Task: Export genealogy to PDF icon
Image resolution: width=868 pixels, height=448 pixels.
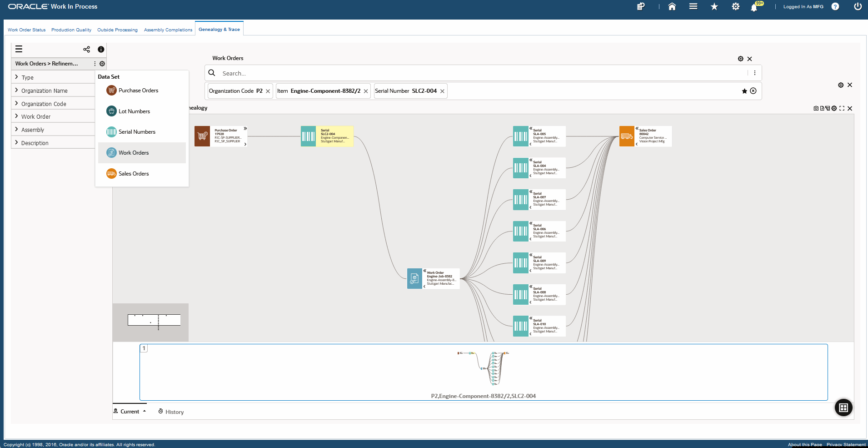Action: click(822, 108)
